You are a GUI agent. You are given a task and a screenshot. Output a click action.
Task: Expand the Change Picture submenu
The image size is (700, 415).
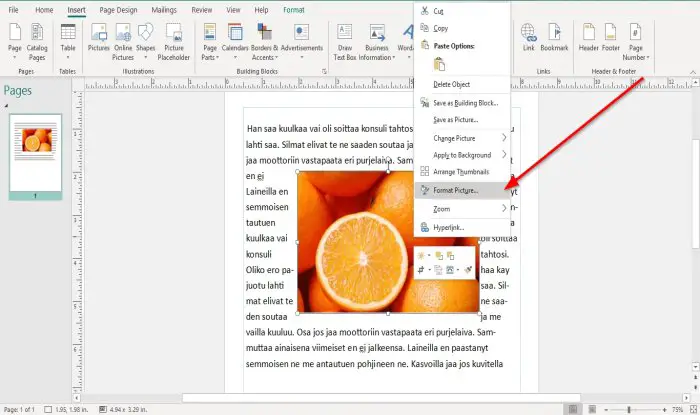[x=504, y=138]
